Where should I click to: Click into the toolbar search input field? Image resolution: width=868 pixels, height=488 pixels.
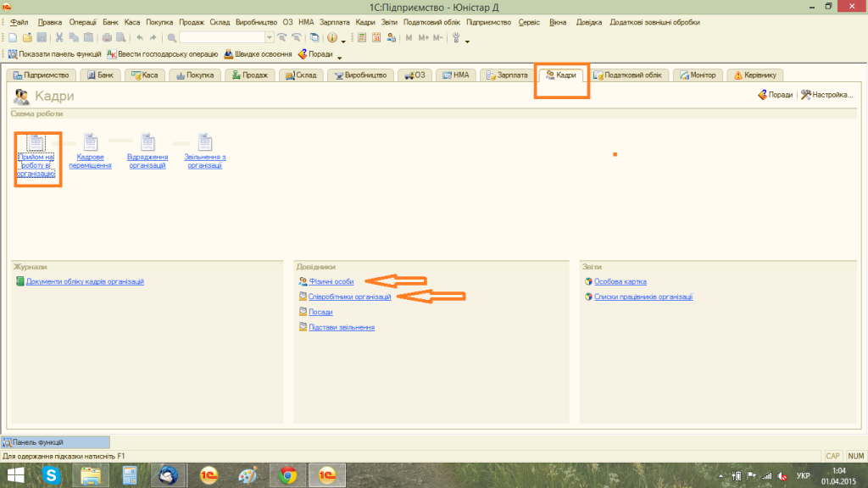coord(223,37)
